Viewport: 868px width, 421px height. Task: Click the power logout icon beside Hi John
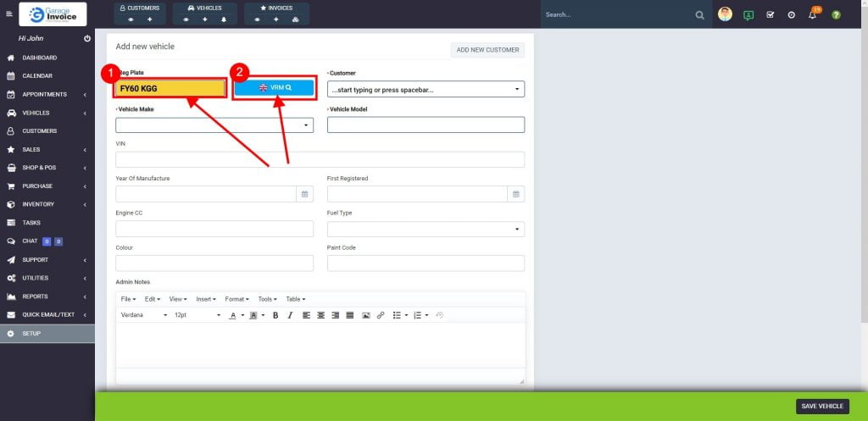pyautogui.click(x=87, y=39)
